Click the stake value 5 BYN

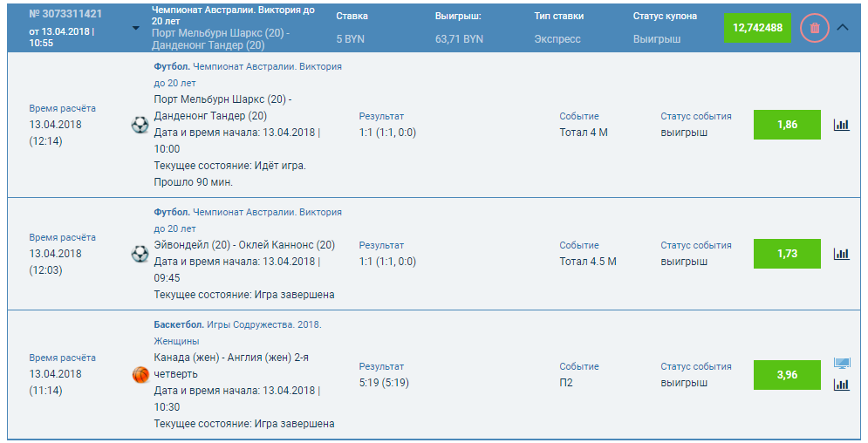tap(350, 39)
